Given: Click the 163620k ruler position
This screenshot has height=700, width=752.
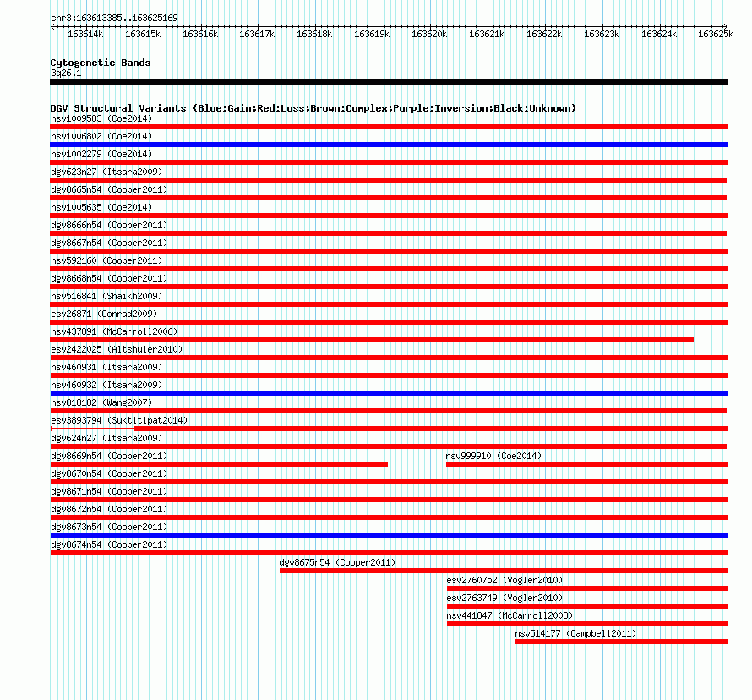Looking at the screenshot, I should point(429,34).
